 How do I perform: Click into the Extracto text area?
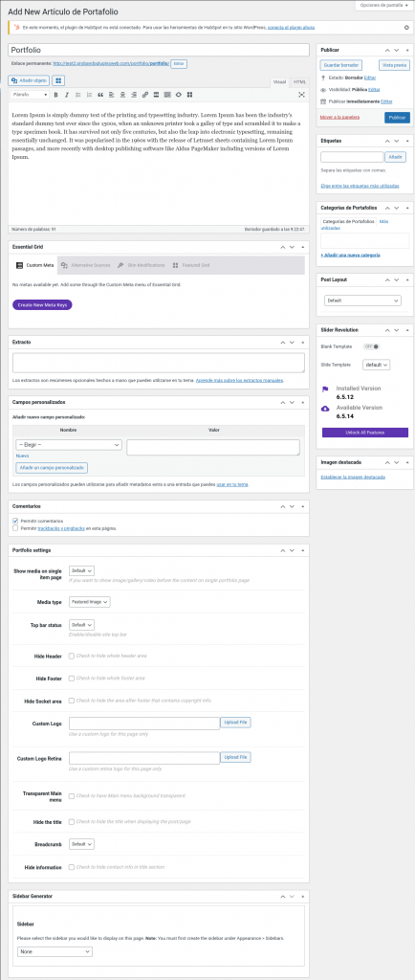pyautogui.click(x=159, y=363)
